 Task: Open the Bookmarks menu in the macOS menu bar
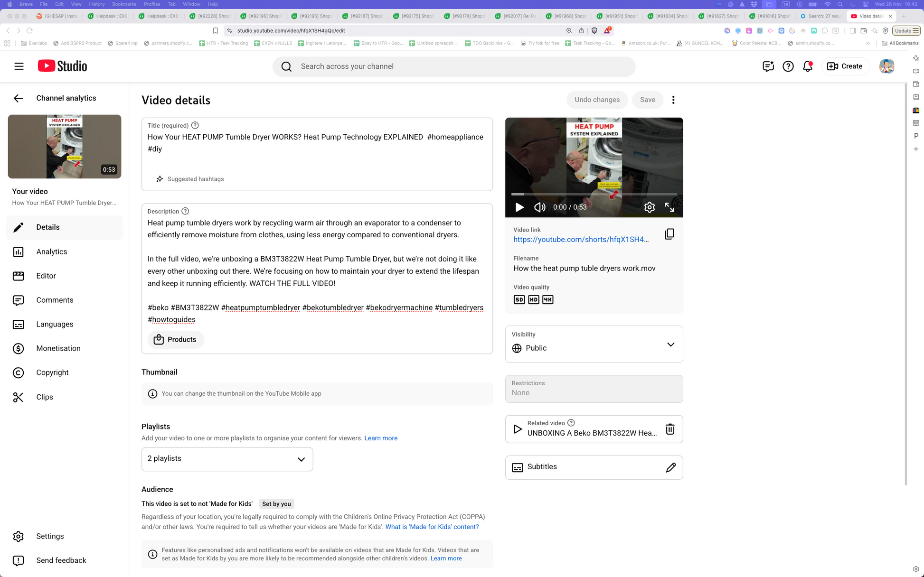pyautogui.click(x=124, y=4)
